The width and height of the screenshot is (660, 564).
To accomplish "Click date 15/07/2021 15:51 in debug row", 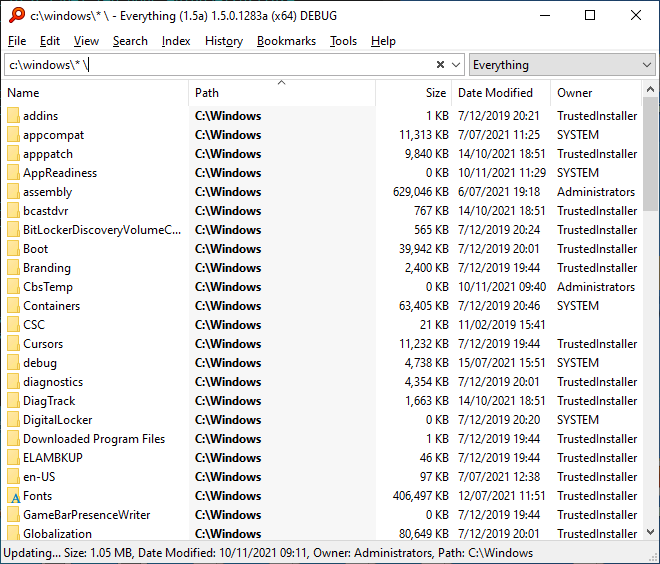I will pyautogui.click(x=502, y=362).
